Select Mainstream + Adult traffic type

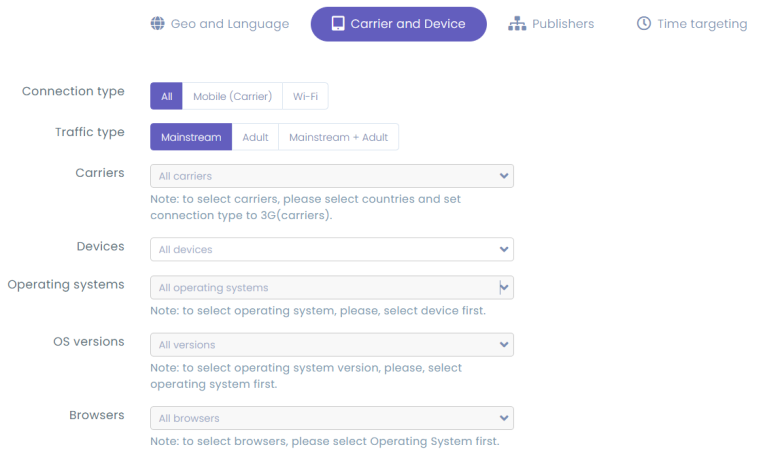point(339,137)
